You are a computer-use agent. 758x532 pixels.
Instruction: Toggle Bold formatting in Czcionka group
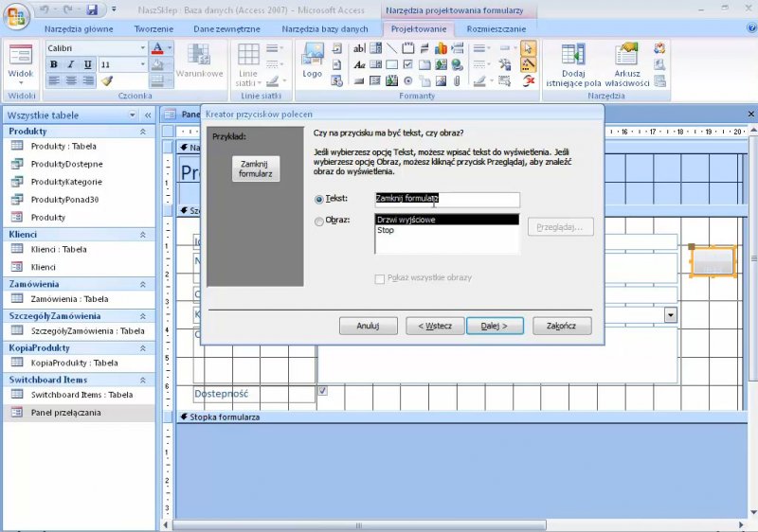(54, 64)
